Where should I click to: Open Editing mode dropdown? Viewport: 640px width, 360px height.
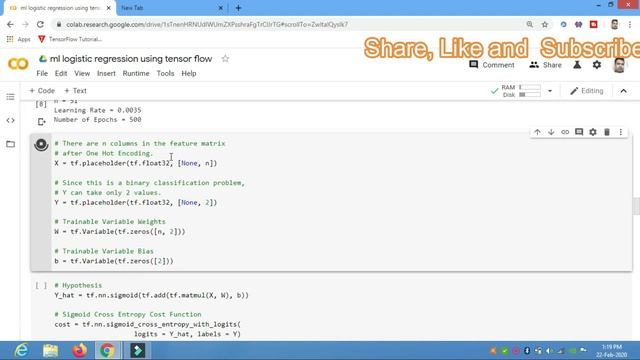(x=587, y=91)
